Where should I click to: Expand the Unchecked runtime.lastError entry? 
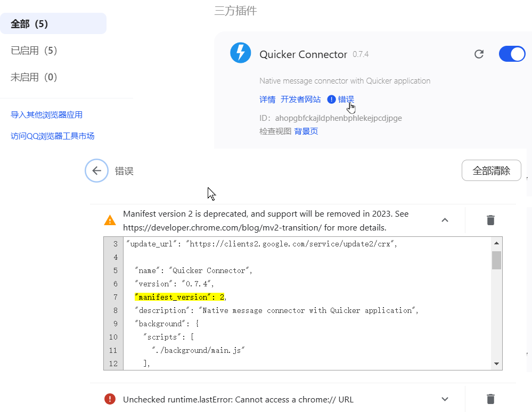(x=445, y=399)
